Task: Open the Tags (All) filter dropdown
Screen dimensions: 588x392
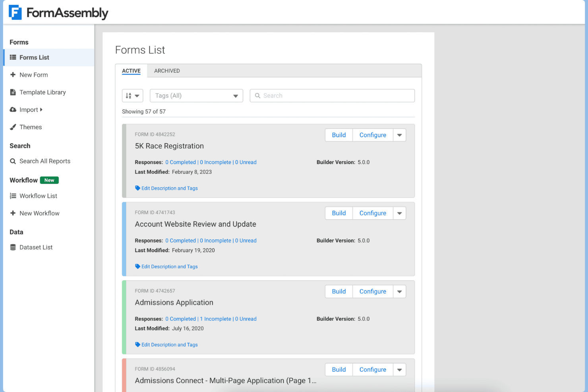Action: (x=196, y=95)
